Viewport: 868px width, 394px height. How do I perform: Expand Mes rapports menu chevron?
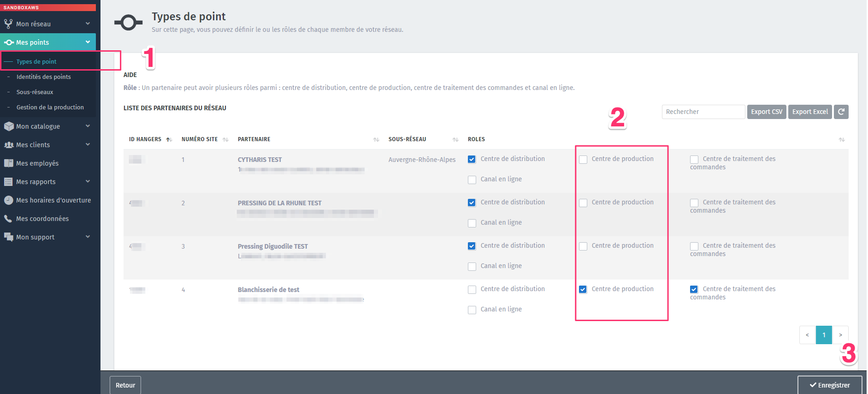pyautogui.click(x=88, y=181)
